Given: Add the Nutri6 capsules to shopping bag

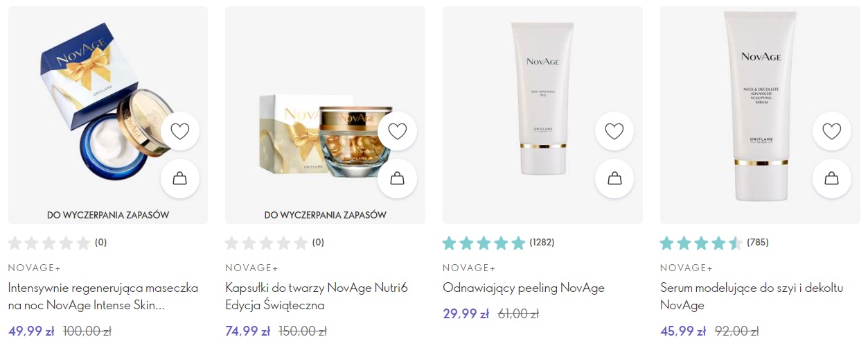Looking at the screenshot, I should [398, 179].
